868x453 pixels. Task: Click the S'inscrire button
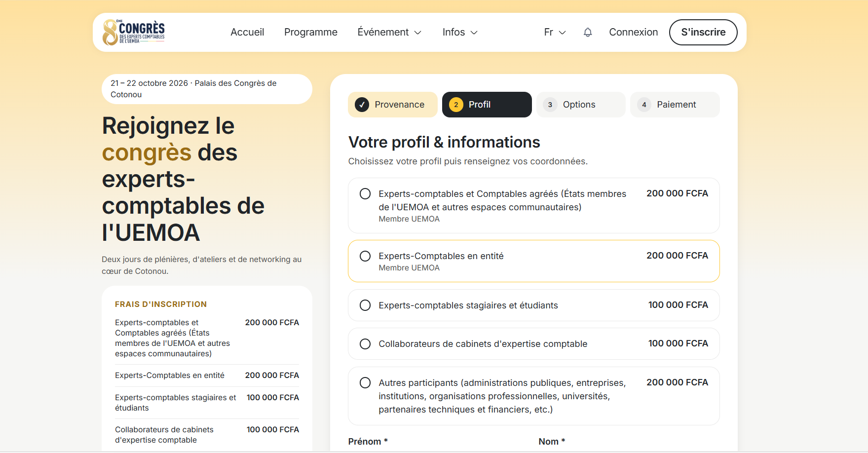[703, 32]
